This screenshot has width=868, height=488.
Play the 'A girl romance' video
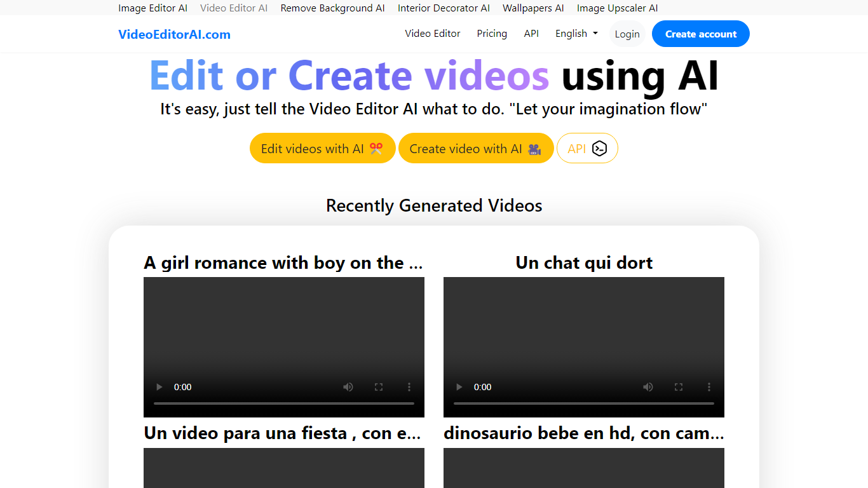pos(159,387)
